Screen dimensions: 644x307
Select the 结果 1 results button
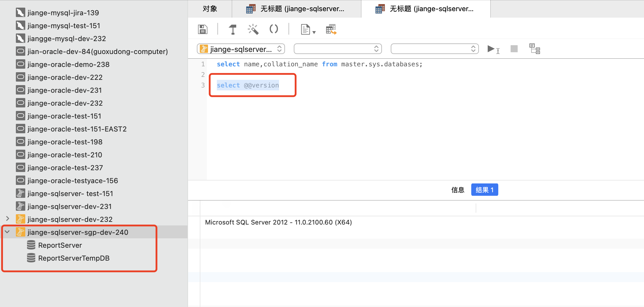click(x=484, y=190)
